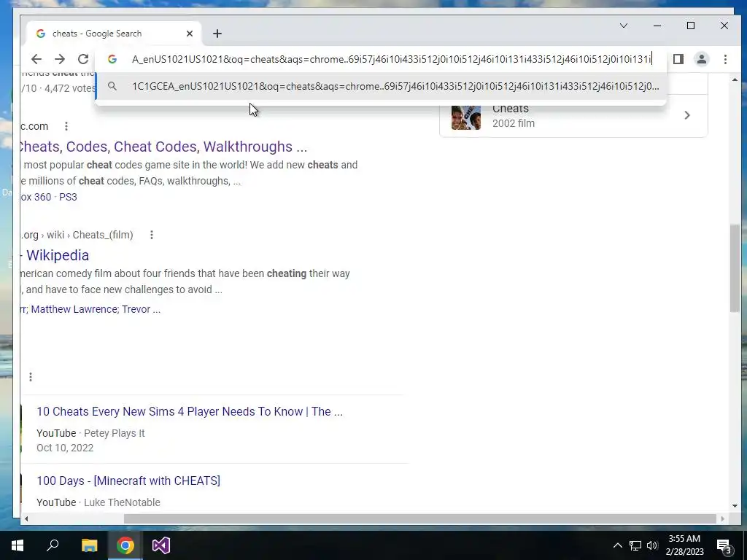The height and width of the screenshot is (560, 747).
Task: Click the volume speaker tray icon
Action: [652, 545]
